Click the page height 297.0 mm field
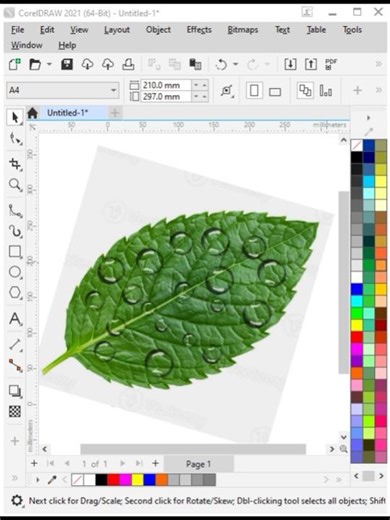This screenshot has height=520, width=390. (x=166, y=97)
